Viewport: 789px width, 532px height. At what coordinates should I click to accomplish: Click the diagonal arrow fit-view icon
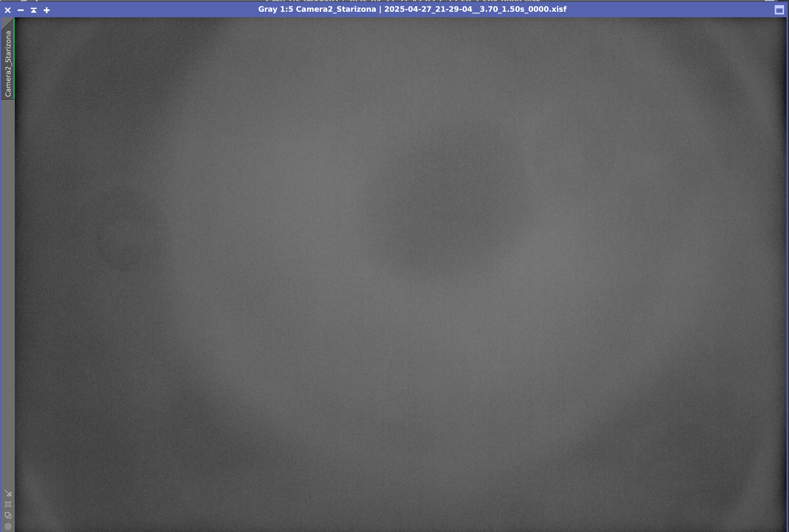(8, 493)
